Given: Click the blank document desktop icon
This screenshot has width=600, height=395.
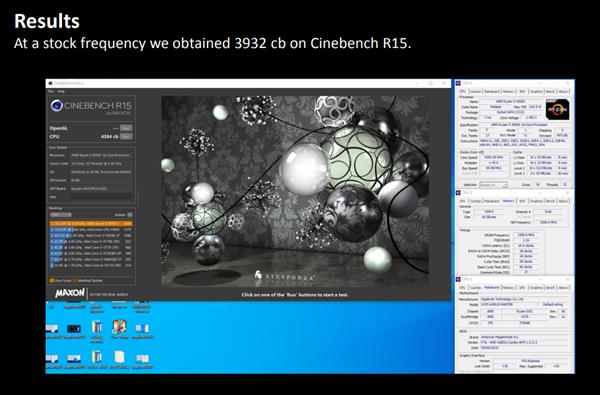Looking at the screenshot, I should pos(119,357).
